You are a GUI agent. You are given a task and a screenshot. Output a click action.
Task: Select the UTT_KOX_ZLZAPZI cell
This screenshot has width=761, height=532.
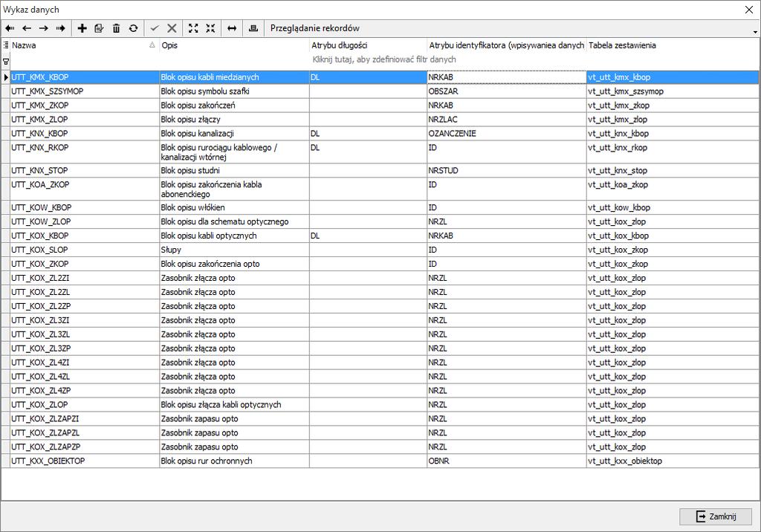85,418
